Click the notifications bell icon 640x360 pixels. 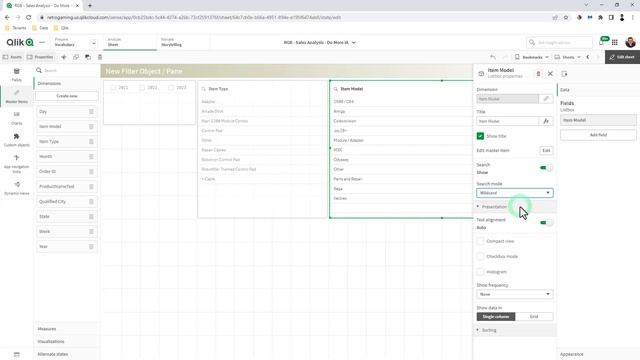[x=602, y=42]
